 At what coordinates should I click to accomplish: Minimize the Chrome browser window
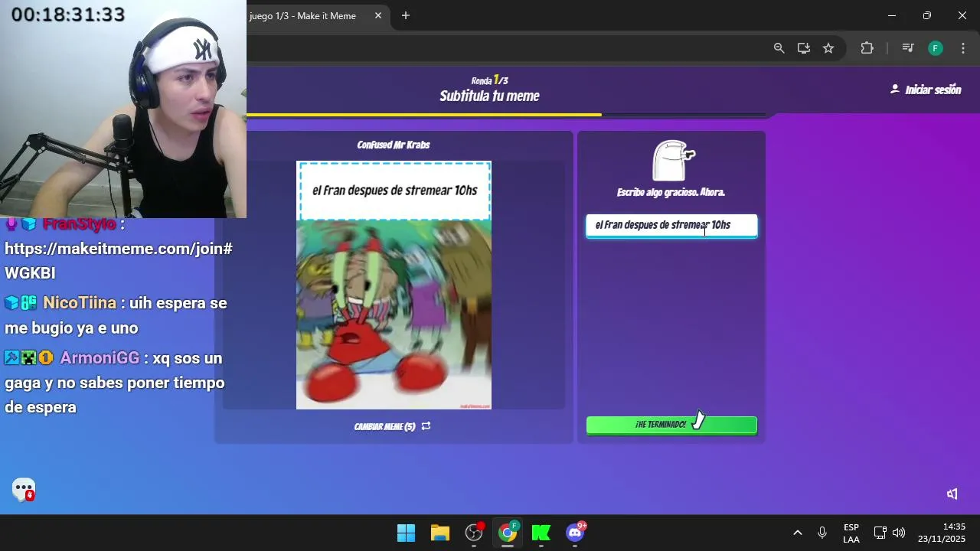[x=891, y=15]
